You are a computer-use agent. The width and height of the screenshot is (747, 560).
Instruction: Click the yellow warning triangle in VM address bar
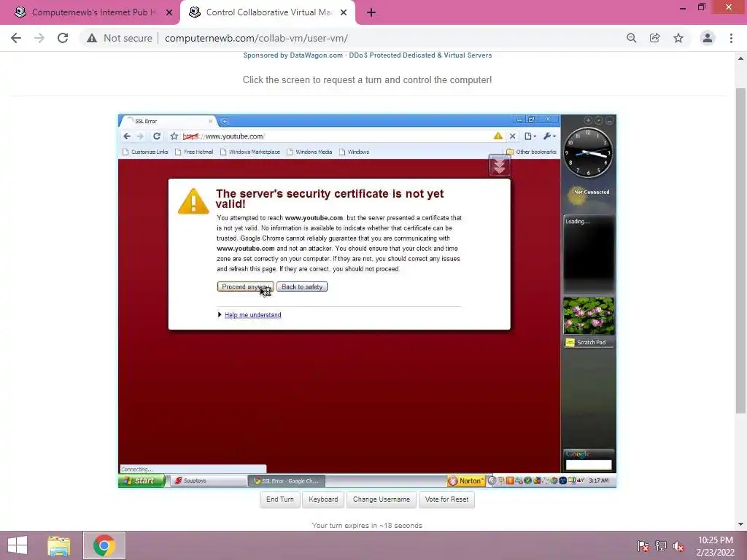coord(498,136)
